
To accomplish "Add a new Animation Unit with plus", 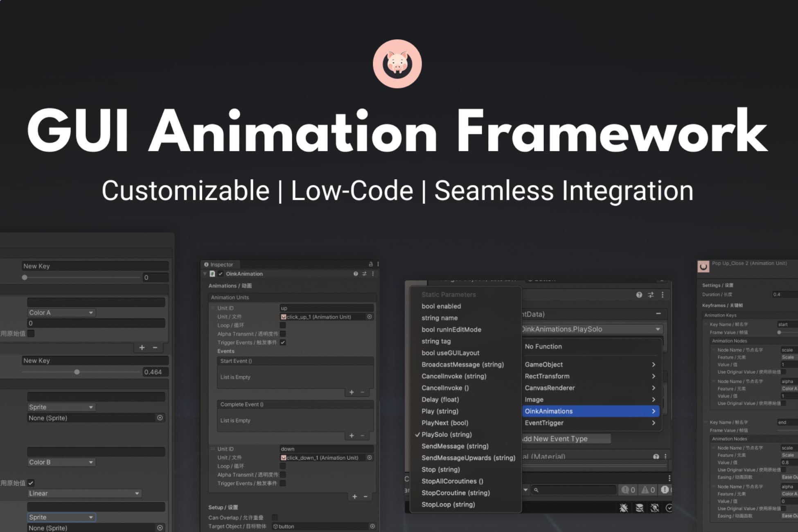I will pos(354,496).
